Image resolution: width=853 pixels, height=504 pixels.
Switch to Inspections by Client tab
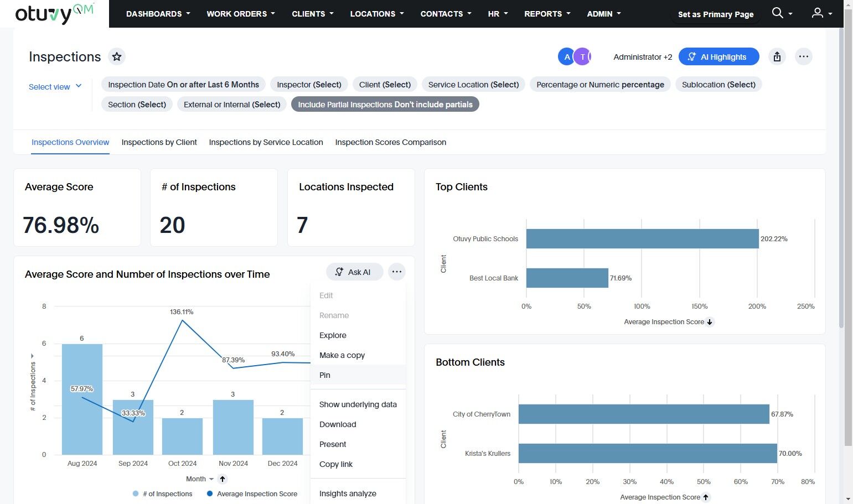click(159, 142)
